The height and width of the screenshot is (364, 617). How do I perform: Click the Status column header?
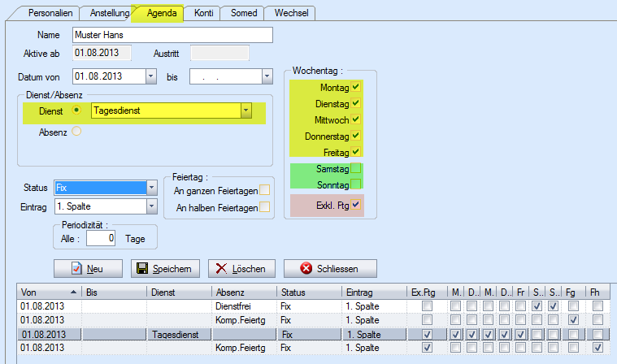(309, 292)
